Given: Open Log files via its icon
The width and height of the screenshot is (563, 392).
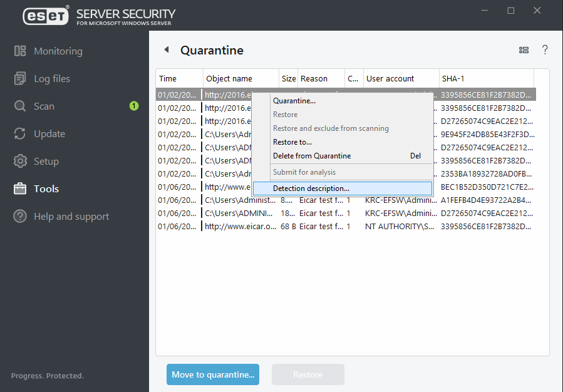Looking at the screenshot, I should (20, 79).
